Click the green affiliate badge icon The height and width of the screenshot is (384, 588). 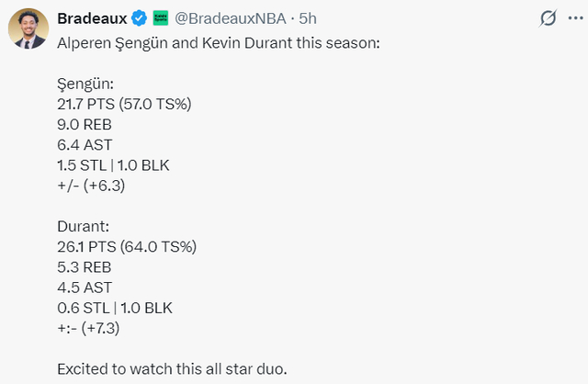point(160,17)
